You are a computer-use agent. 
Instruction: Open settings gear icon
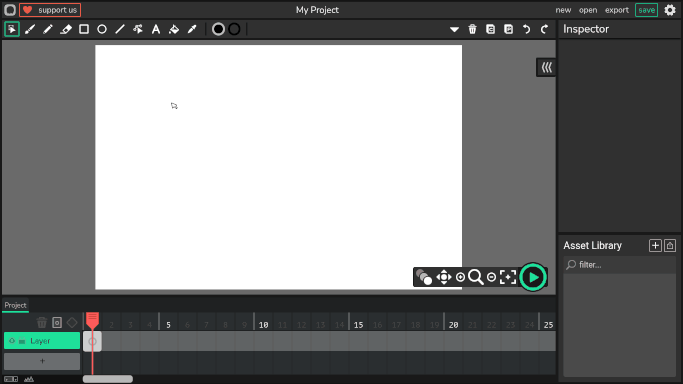tap(670, 10)
